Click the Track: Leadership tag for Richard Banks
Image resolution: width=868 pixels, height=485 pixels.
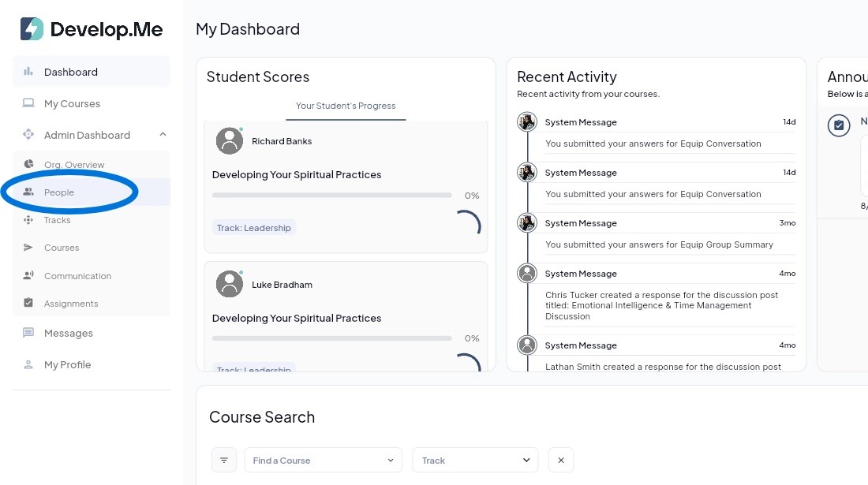click(x=254, y=228)
